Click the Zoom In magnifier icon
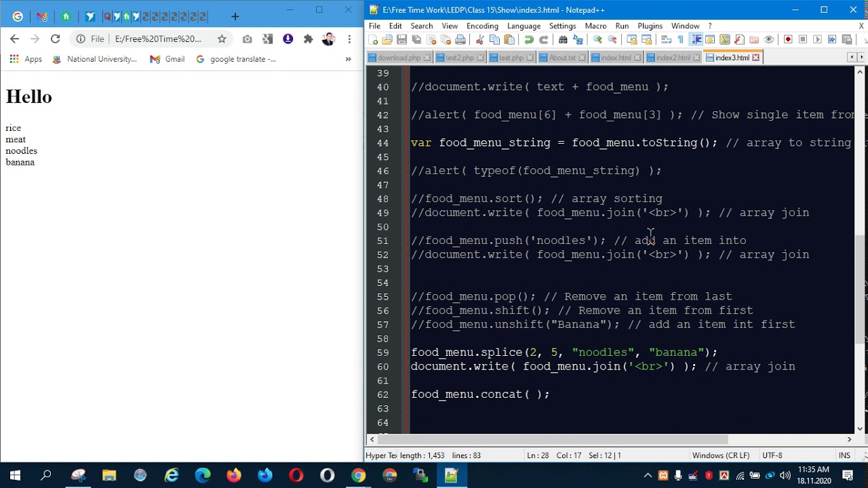Screen dimensions: 868x488 (x=597, y=39)
